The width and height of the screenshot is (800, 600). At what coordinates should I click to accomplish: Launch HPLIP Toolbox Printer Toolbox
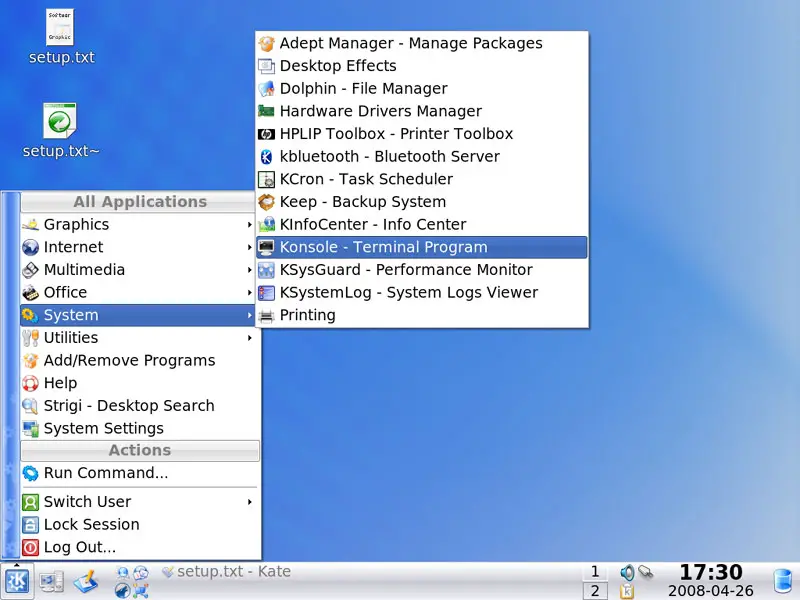pyautogui.click(x=421, y=134)
